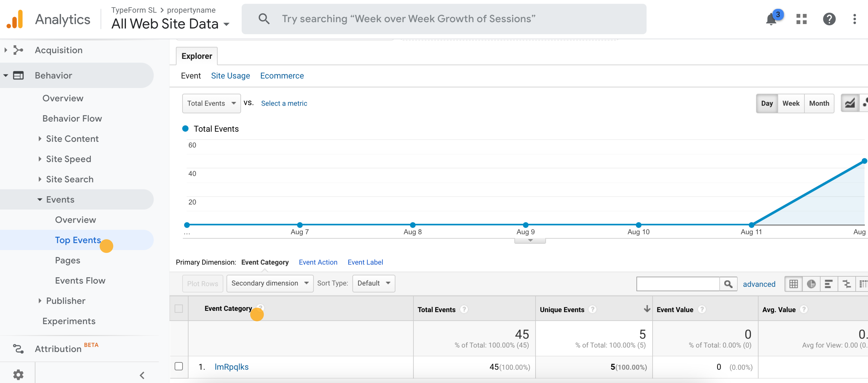The image size is (868, 383).
Task: Select the Explorer tab
Action: (196, 56)
